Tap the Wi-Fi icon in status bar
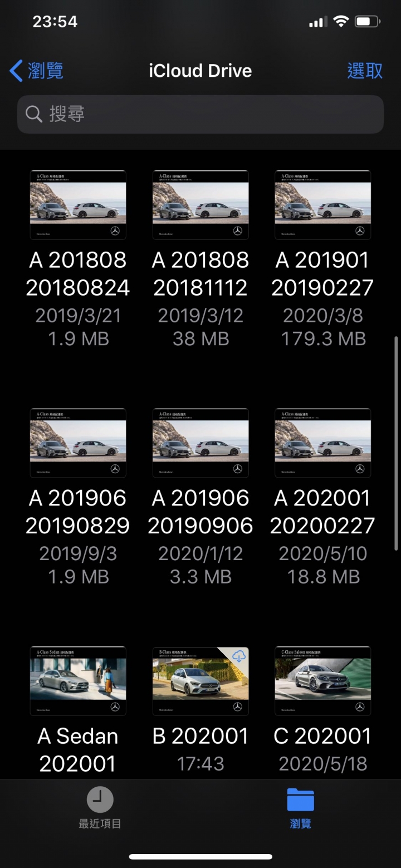 click(x=340, y=22)
